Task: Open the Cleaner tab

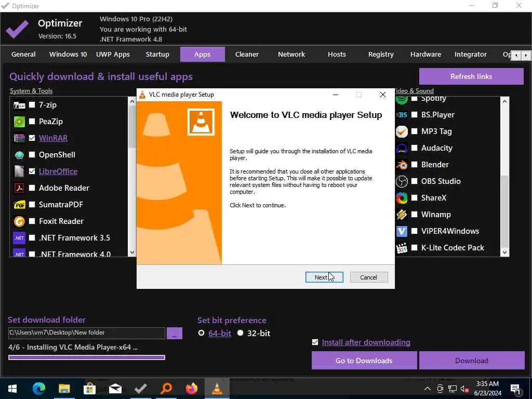Action: pos(247,54)
